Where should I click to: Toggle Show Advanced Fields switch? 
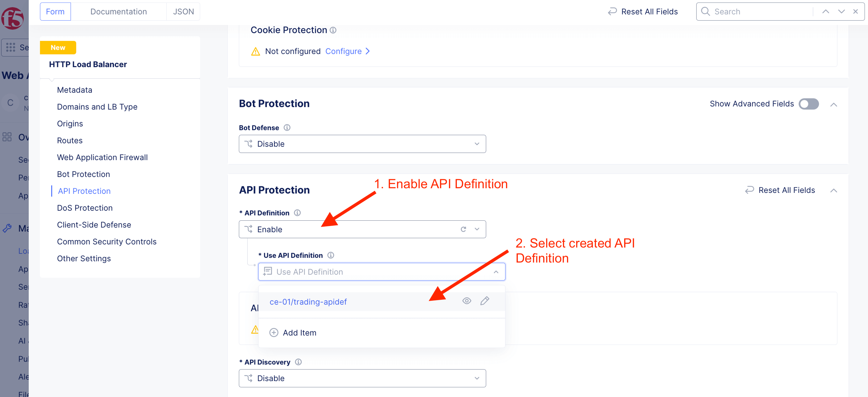point(808,104)
